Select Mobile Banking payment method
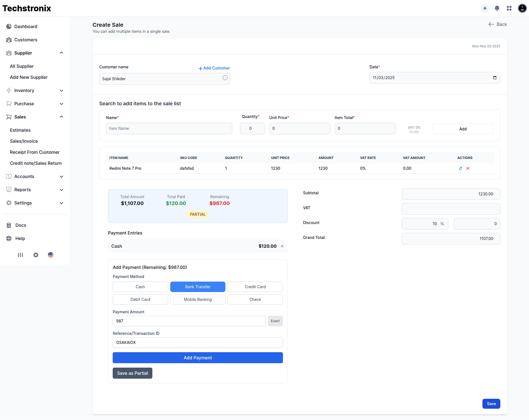This screenshot has height=420, width=529. [198, 299]
